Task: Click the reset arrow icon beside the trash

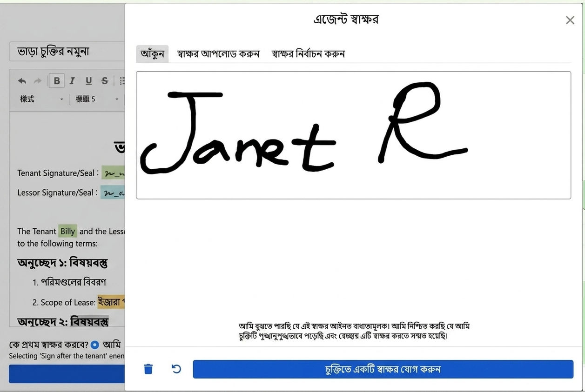Action: (x=176, y=369)
